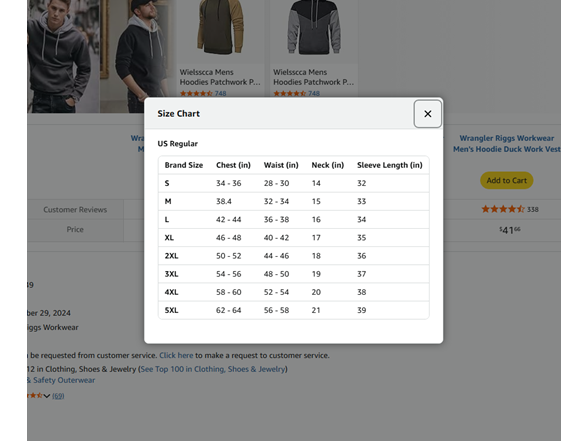The width and height of the screenshot is (588, 441).
Task: Select the 'Neck (in)' column header
Action: [x=327, y=165]
